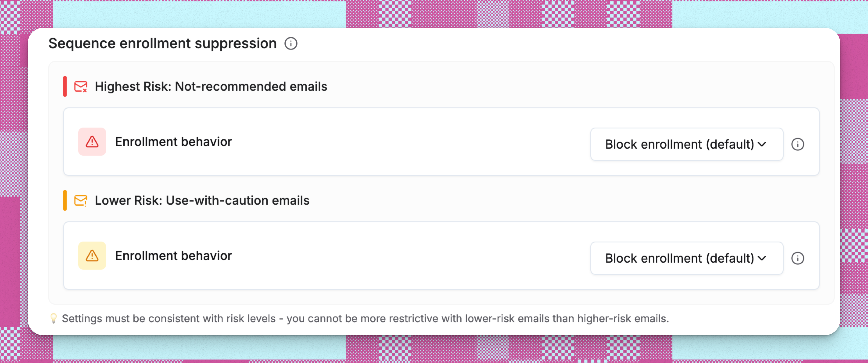Select the Highest Risk: Not-recommended emails header
This screenshot has height=363, width=868.
pyautogui.click(x=211, y=87)
